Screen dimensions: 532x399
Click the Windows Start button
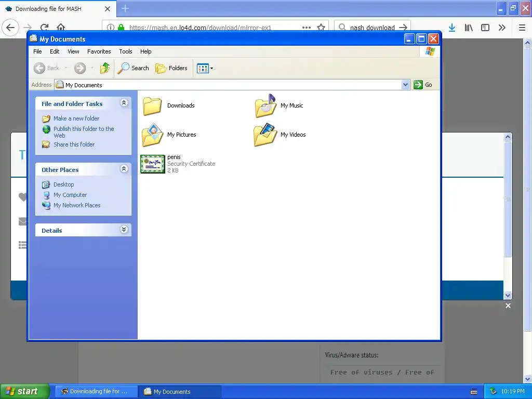[24, 392]
